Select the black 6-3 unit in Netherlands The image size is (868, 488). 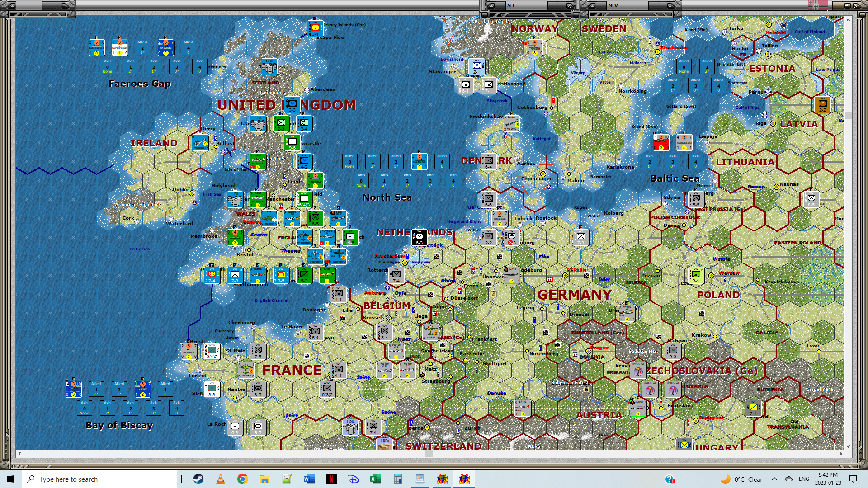[420, 237]
